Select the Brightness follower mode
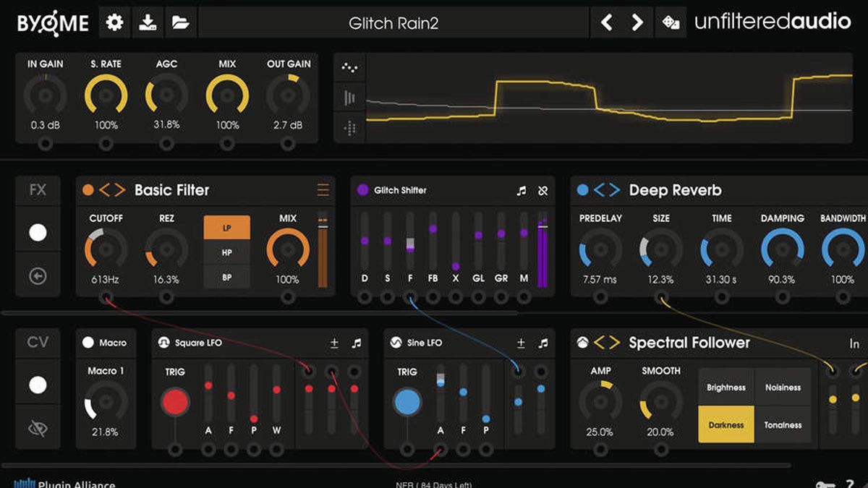The width and height of the screenshot is (868, 488). (x=726, y=388)
